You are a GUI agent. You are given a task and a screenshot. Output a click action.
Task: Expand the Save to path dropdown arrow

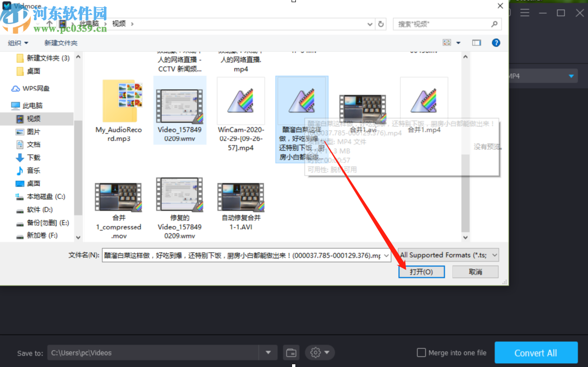click(x=268, y=353)
